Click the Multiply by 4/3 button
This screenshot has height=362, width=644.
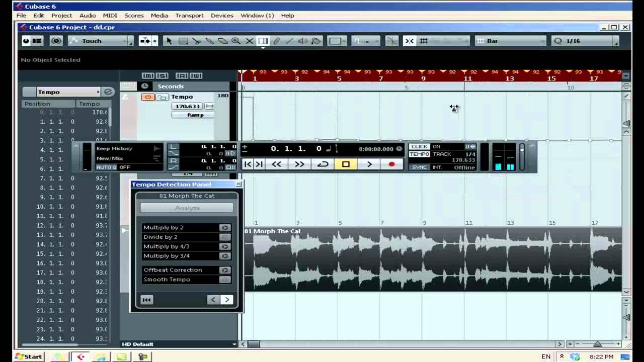(x=225, y=246)
